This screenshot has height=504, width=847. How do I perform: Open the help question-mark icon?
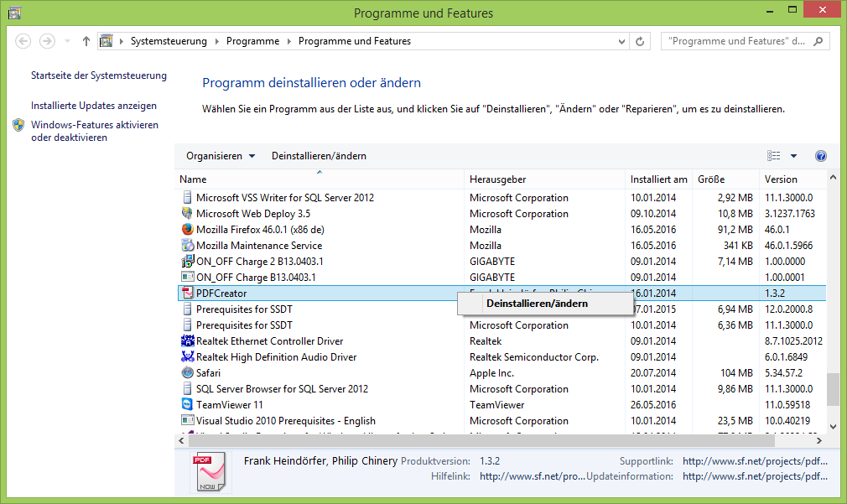pos(820,156)
